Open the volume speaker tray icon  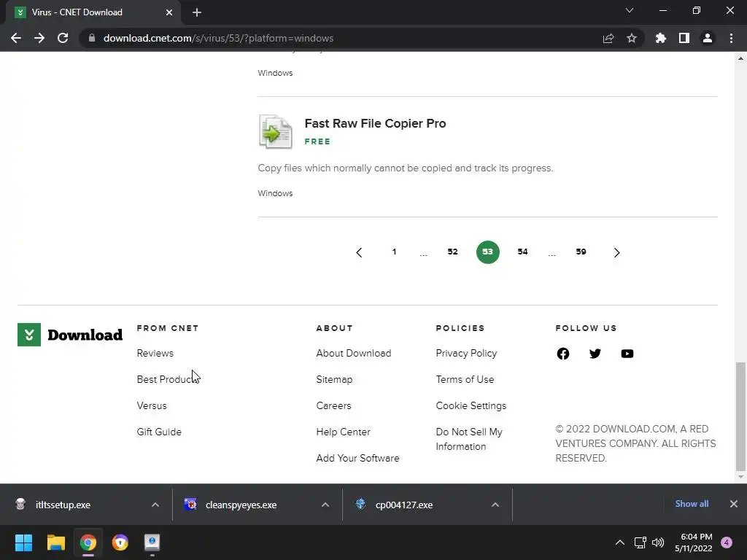pos(658,542)
